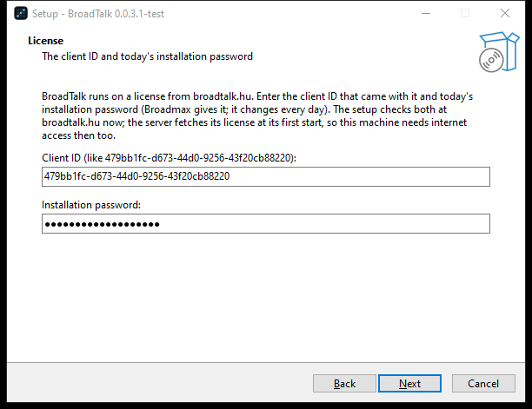This screenshot has width=532, height=409.
Task: Close the Setup window with X
Action: 505,14
